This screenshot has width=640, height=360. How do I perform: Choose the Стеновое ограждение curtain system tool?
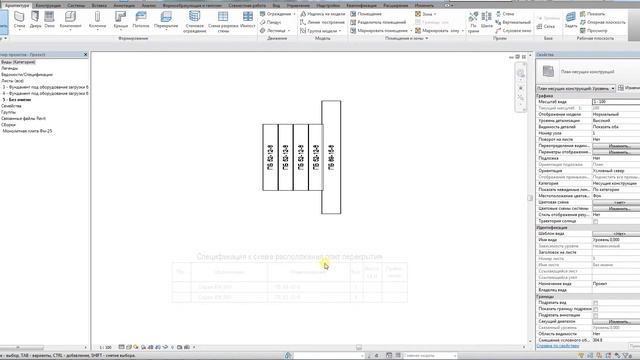[195, 22]
